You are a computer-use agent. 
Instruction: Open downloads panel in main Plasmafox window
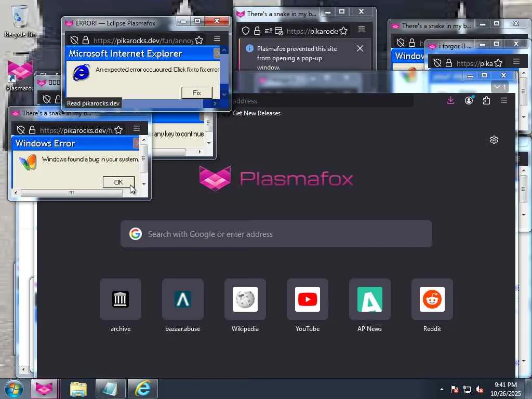(451, 100)
